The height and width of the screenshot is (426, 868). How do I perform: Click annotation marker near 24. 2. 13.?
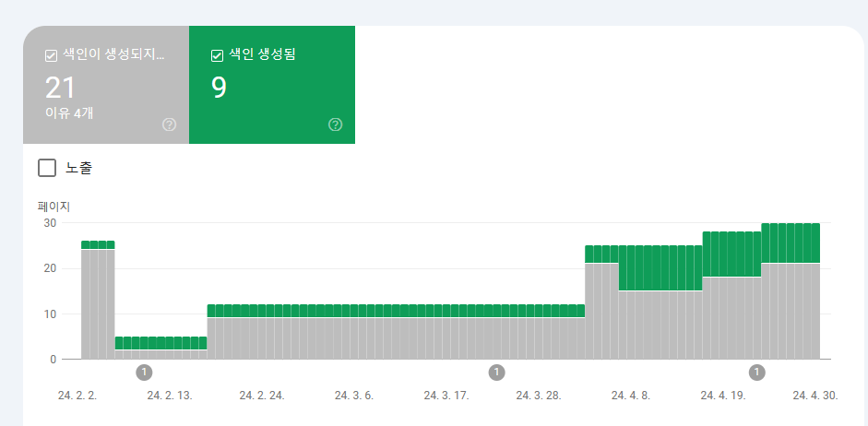(144, 373)
